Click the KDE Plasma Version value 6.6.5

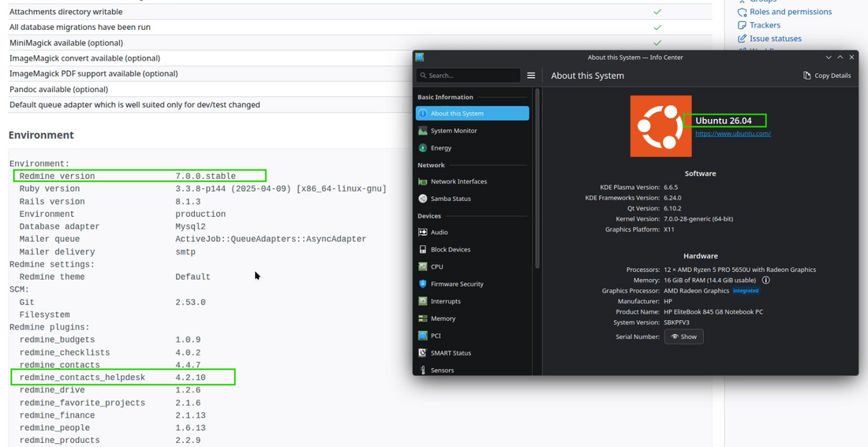click(671, 187)
